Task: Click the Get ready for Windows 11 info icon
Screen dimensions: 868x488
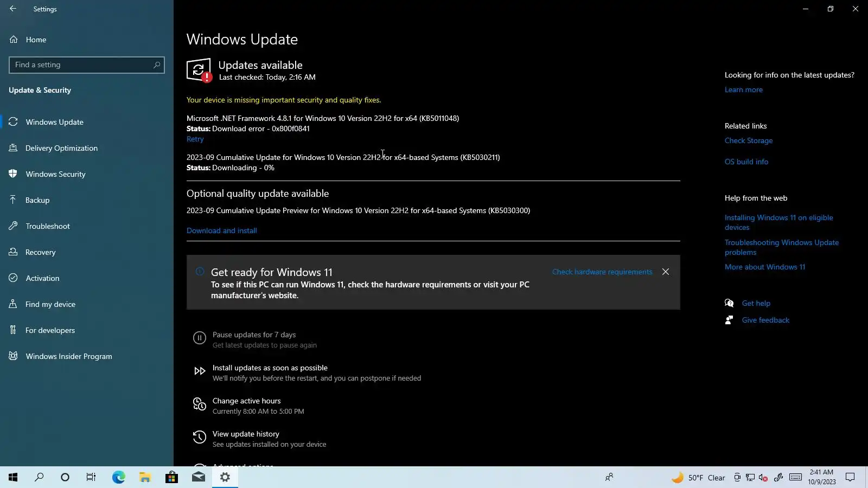Action: tap(200, 271)
